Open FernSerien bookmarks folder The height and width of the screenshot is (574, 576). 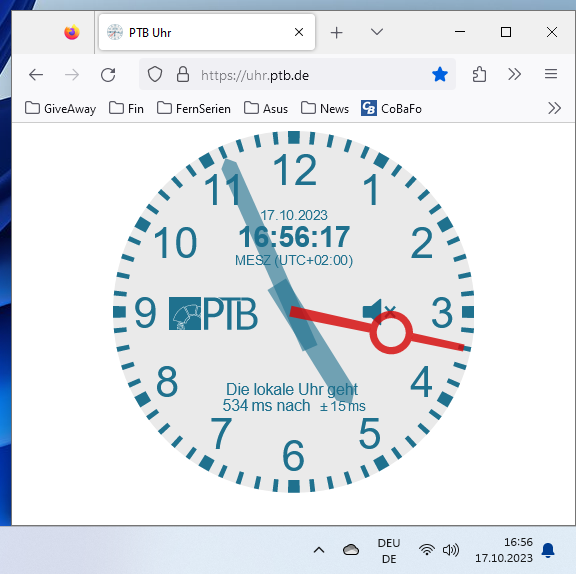click(x=194, y=108)
